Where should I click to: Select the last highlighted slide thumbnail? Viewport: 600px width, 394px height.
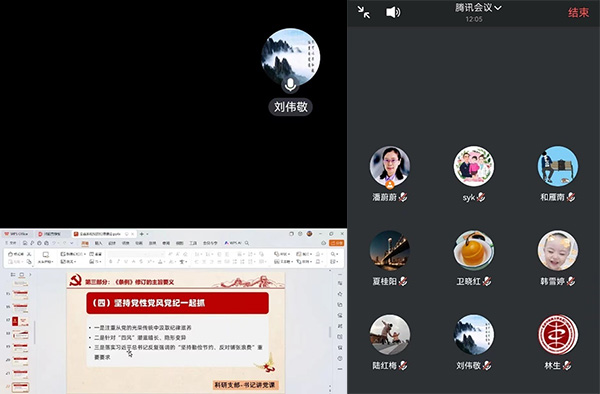(20, 387)
